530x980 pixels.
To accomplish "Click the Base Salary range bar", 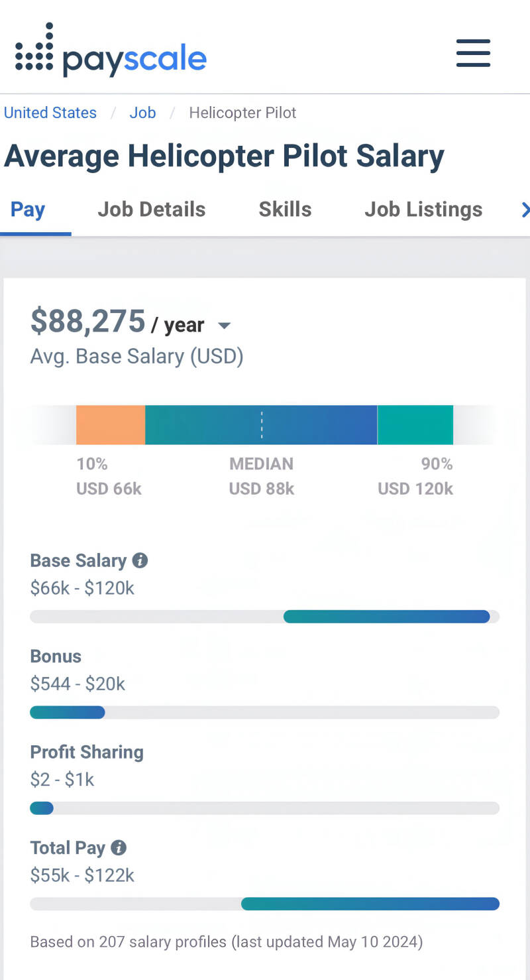I will pyautogui.click(x=386, y=617).
